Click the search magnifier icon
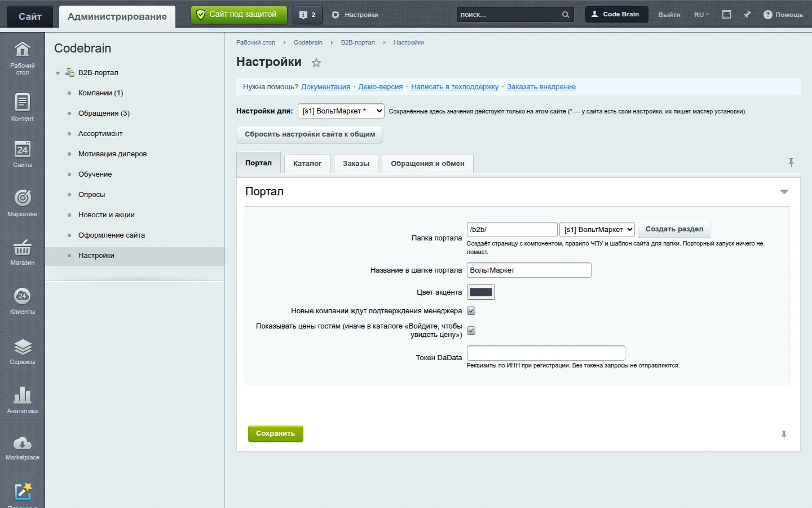This screenshot has height=508, width=812. point(566,15)
